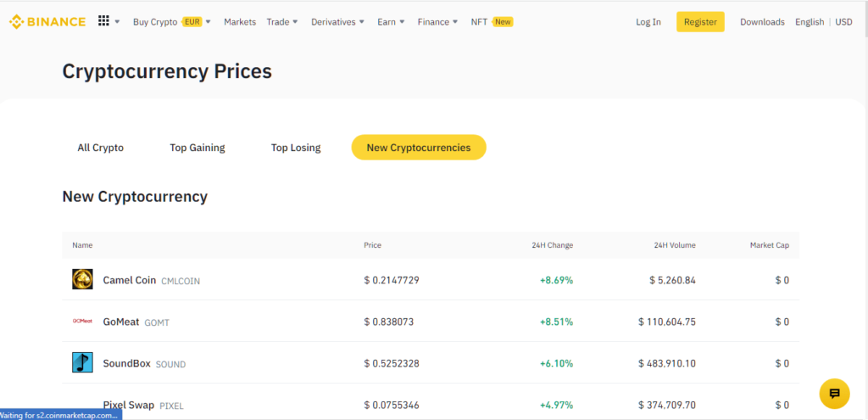Image resolution: width=868 pixels, height=420 pixels.
Task: Click the SoundBox music note icon
Action: point(82,362)
